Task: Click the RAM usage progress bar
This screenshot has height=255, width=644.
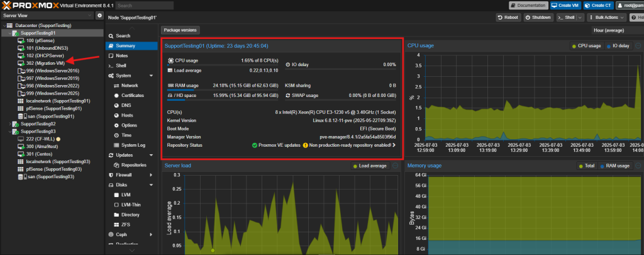Action: tap(224, 89)
